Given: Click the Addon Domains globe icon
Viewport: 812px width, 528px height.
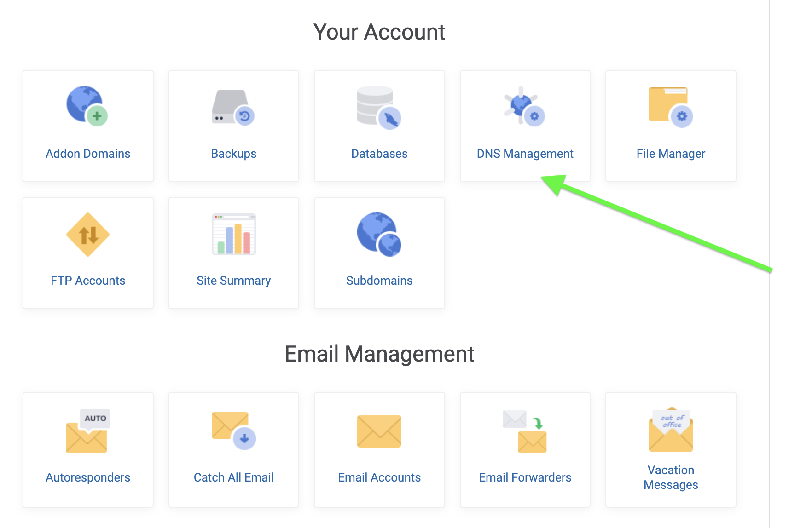Looking at the screenshot, I should 87,106.
